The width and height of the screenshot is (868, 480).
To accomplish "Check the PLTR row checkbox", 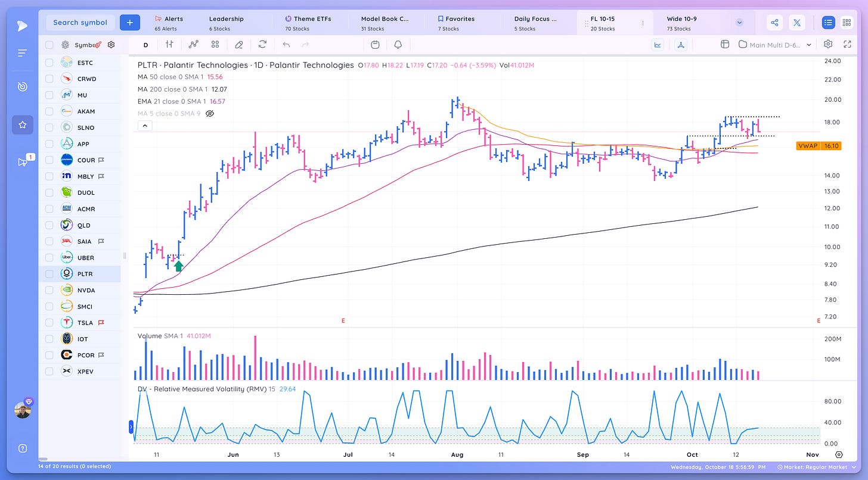I will [49, 274].
